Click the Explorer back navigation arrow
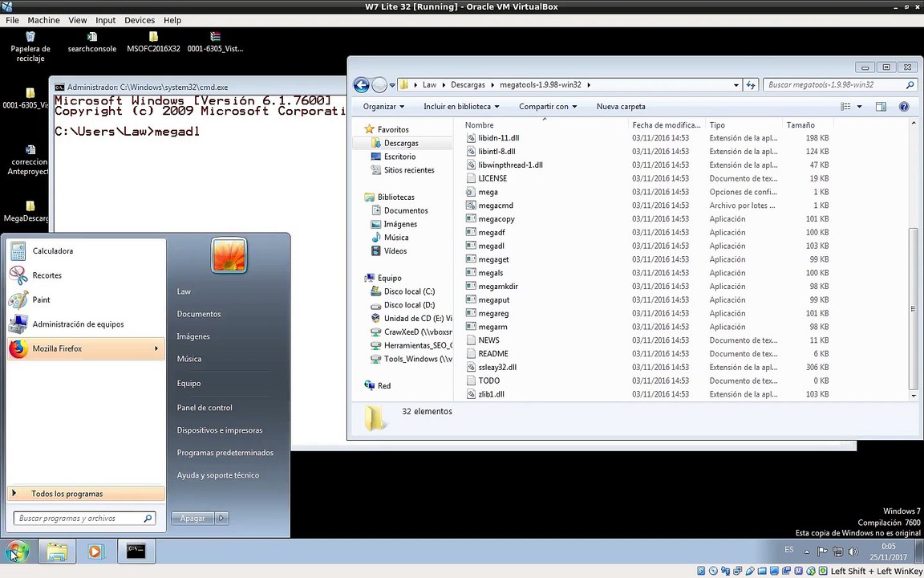924x578 pixels. point(361,85)
